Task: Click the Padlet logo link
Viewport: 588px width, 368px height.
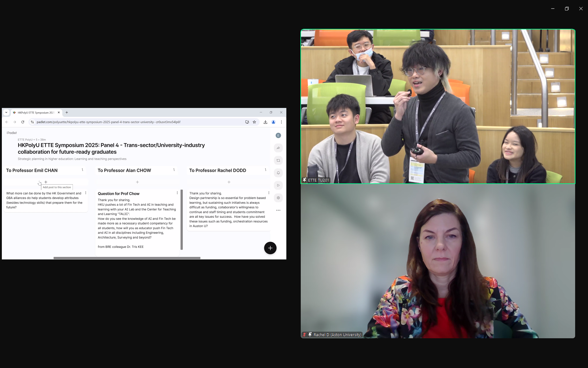Action: click(12, 133)
